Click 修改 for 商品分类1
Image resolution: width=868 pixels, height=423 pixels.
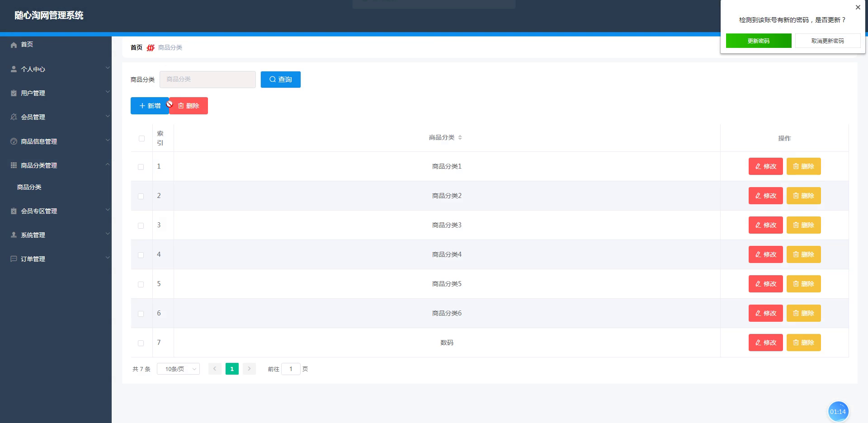point(765,166)
